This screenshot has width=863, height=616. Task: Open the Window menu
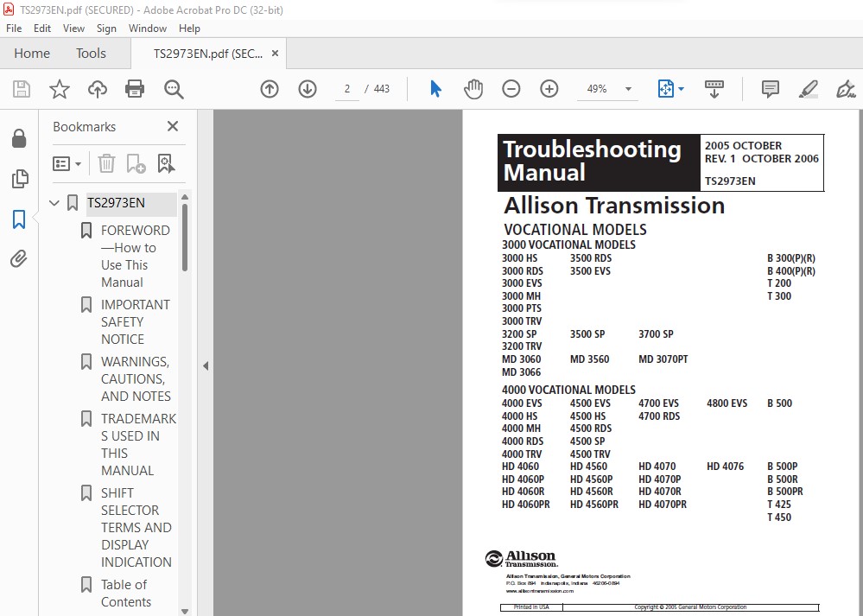pyautogui.click(x=148, y=28)
